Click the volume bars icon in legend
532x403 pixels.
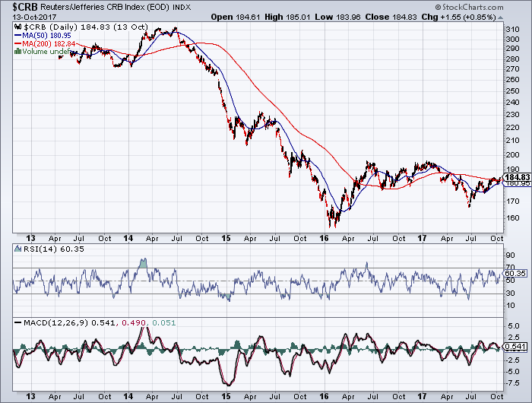tap(17, 52)
